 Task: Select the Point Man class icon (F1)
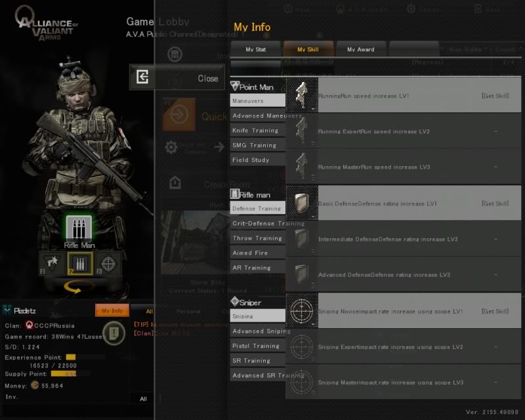point(52,263)
